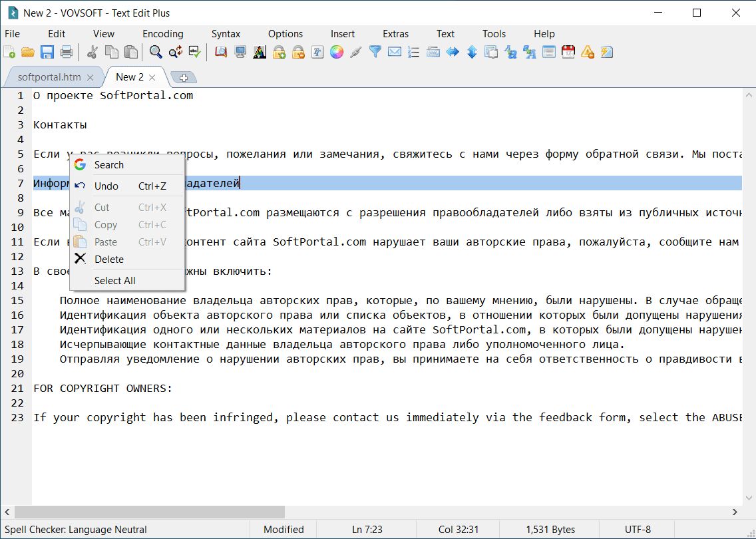Switch to the softportal.htm tab
Viewport: 756px width, 539px height.
coord(49,77)
